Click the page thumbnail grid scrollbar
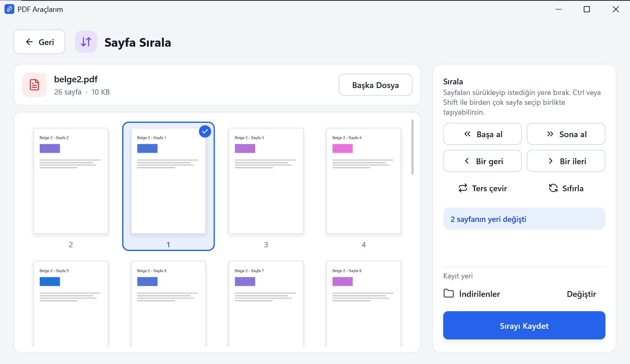Screen dimensions: 630x364 tap(412, 147)
